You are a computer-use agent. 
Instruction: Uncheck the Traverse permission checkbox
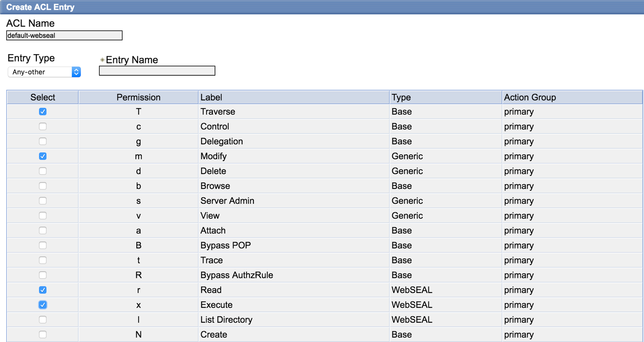(42, 111)
